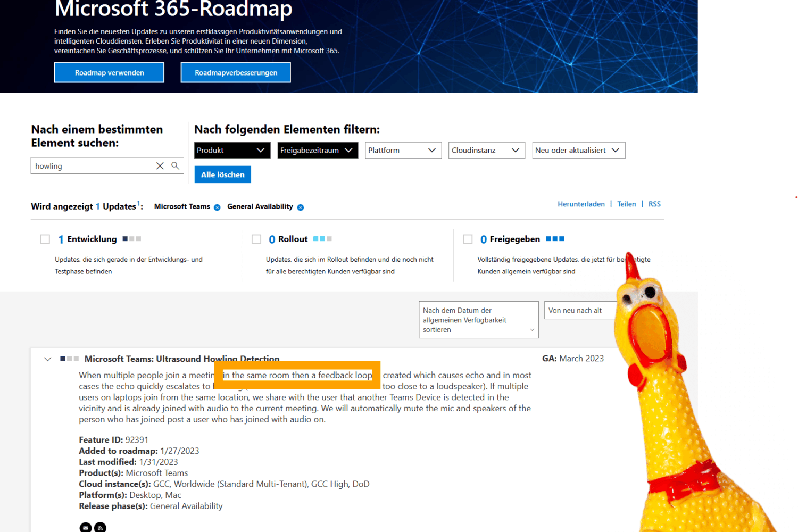
Task: Check the Rollout checkbox
Action: pos(256,239)
